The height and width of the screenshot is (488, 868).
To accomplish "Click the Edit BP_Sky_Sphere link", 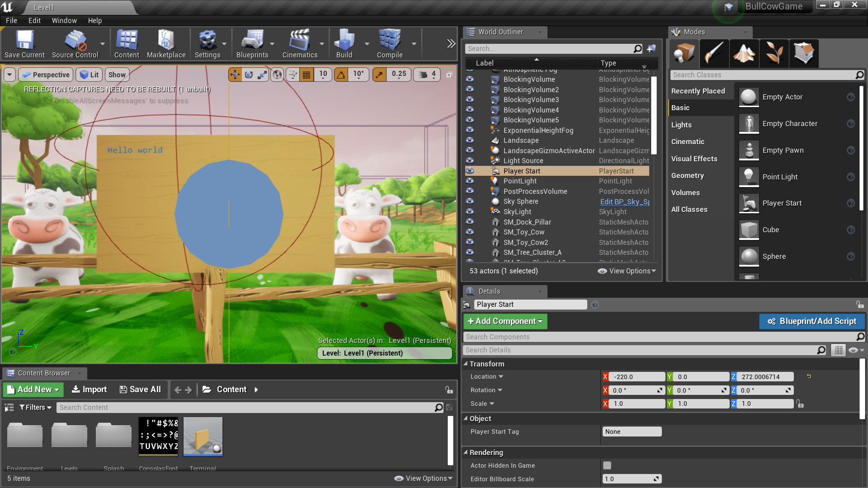I will click(x=624, y=202).
